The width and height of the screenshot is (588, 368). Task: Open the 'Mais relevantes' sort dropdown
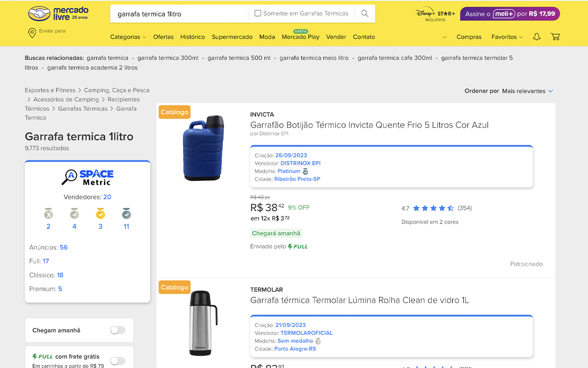527,91
